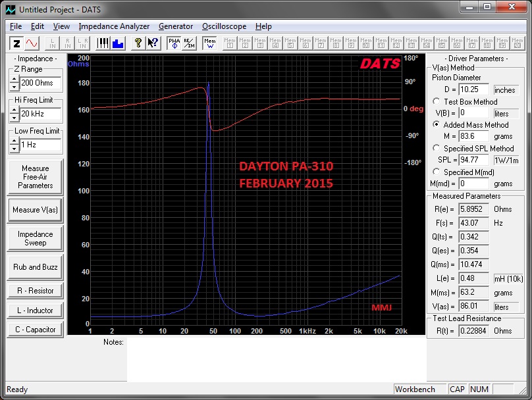532x400 pixels.
Task: Select the Test Box Method radio button
Action: 437,101
